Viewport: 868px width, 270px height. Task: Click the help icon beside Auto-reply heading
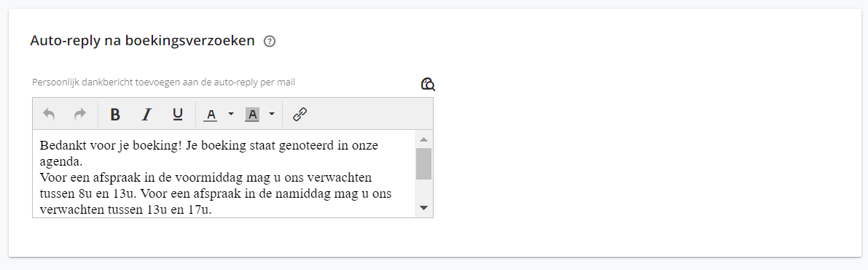(270, 41)
